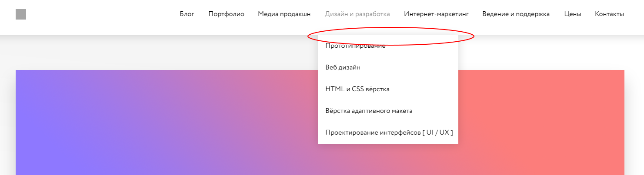Open HTML и CSS вёрстка submenu entry
The width and height of the screenshot is (644, 175).
[x=357, y=89]
